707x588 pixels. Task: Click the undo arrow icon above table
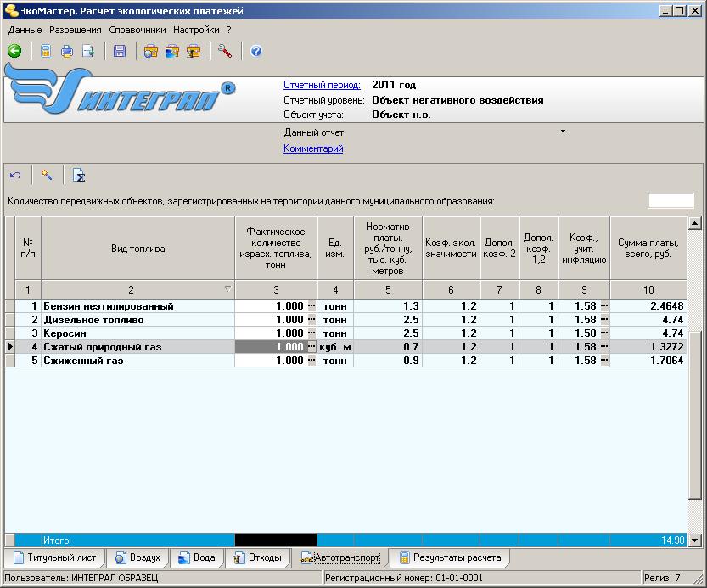pyautogui.click(x=15, y=176)
